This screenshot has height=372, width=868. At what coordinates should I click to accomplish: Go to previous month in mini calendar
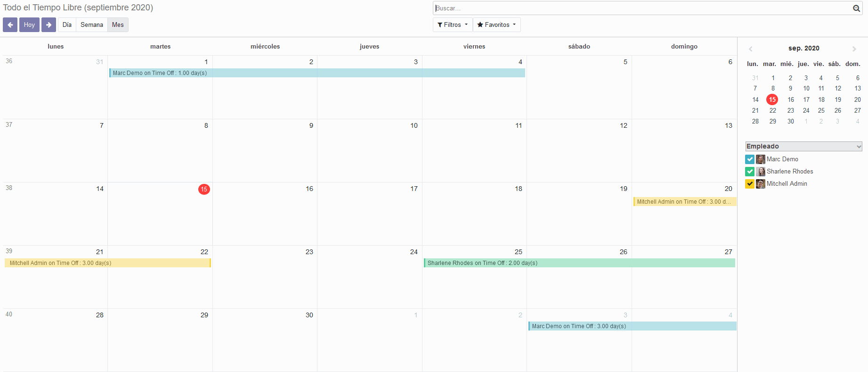point(750,49)
